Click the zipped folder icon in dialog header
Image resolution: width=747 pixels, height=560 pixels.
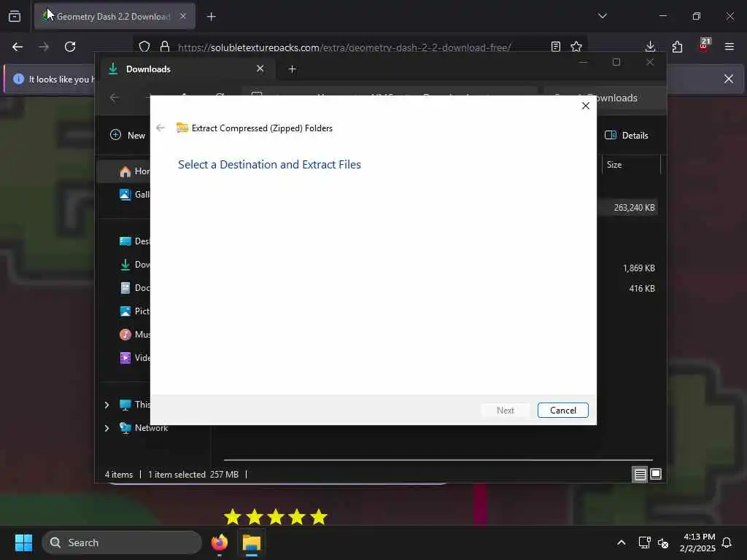(x=182, y=128)
